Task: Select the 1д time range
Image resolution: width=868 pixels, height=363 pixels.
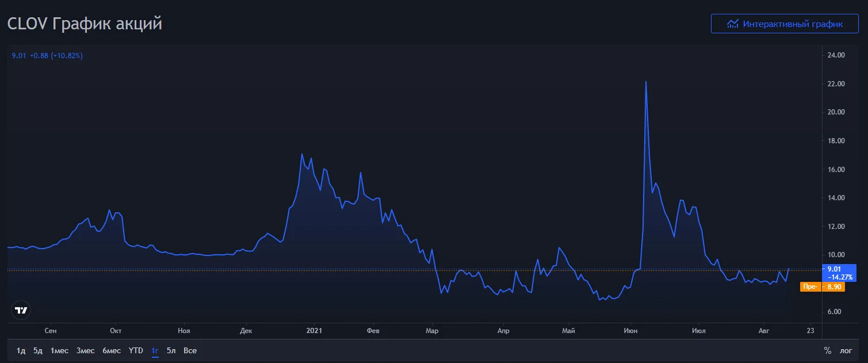Action: [x=21, y=350]
